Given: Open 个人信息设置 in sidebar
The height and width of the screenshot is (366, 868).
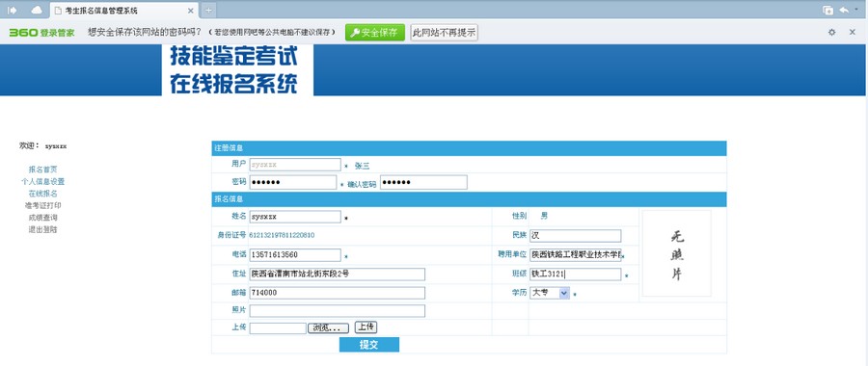Looking at the screenshot, I should click(x=43, y=181).
